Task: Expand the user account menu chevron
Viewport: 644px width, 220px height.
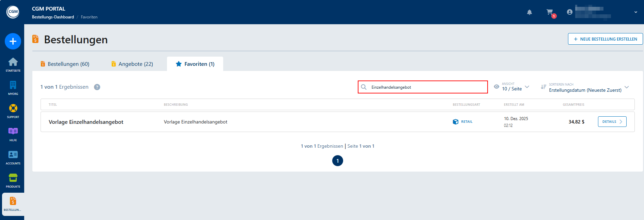Action: 635,12
